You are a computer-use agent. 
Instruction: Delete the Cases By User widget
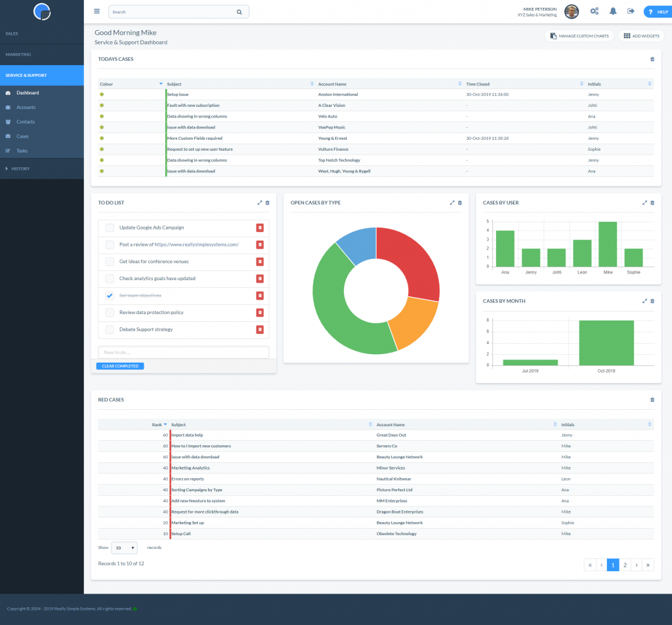click(x=652, y=203)
